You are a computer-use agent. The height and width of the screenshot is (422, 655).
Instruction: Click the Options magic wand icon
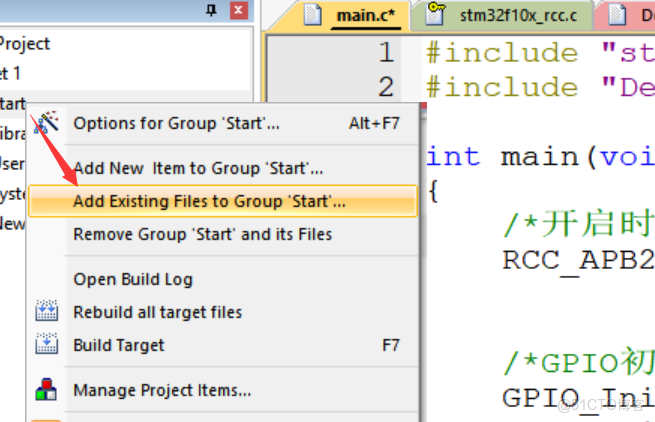pos(47,122)
